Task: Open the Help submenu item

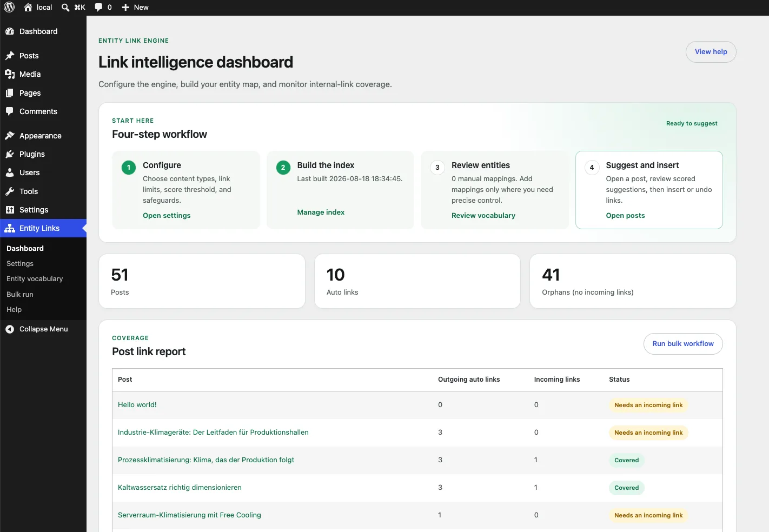Action: coord(14,309)
